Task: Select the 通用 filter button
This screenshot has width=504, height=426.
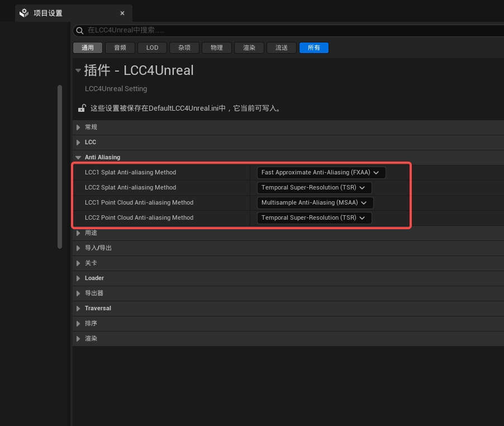Action: (88, 48)
